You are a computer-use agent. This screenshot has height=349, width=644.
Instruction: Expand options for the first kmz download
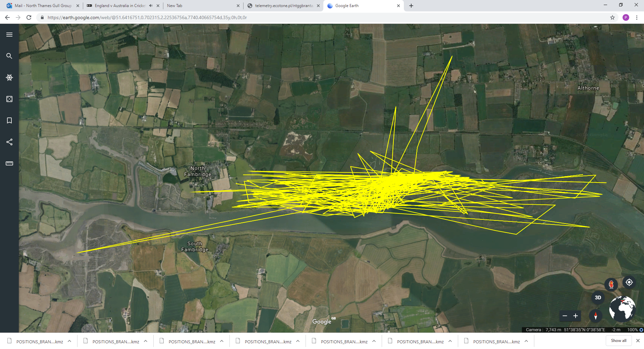69,341
